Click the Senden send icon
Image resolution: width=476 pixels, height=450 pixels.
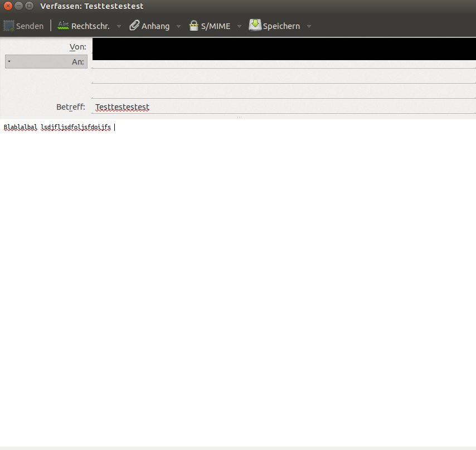(9, 26)
